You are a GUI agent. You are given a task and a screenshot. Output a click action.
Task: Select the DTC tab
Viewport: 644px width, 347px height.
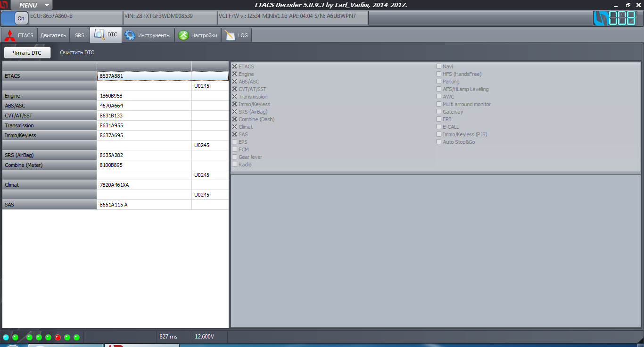(106, 35)
